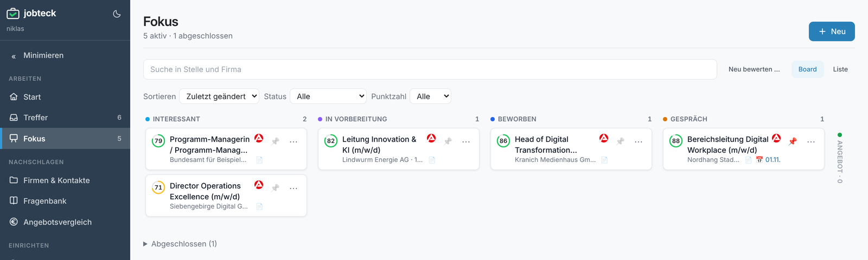Click the Treffer inbox icon
Viewport: 868px width, 260px height.
click(x=14, y=118)
